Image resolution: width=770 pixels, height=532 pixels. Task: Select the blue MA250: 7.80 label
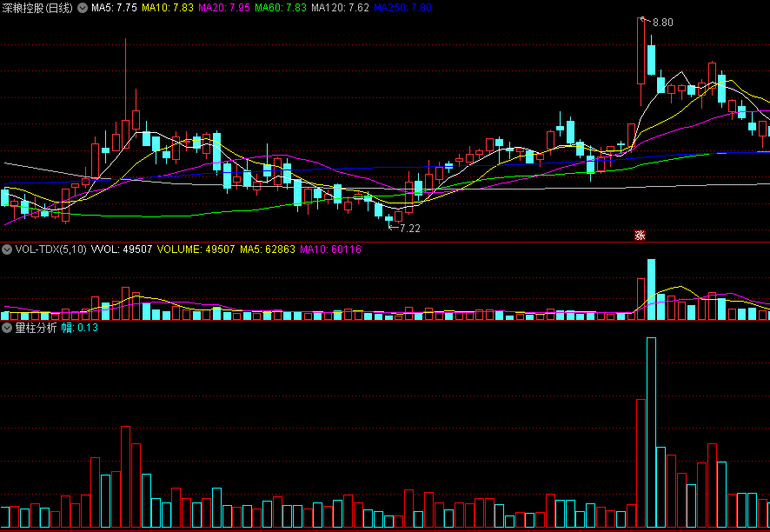[402, 8]
